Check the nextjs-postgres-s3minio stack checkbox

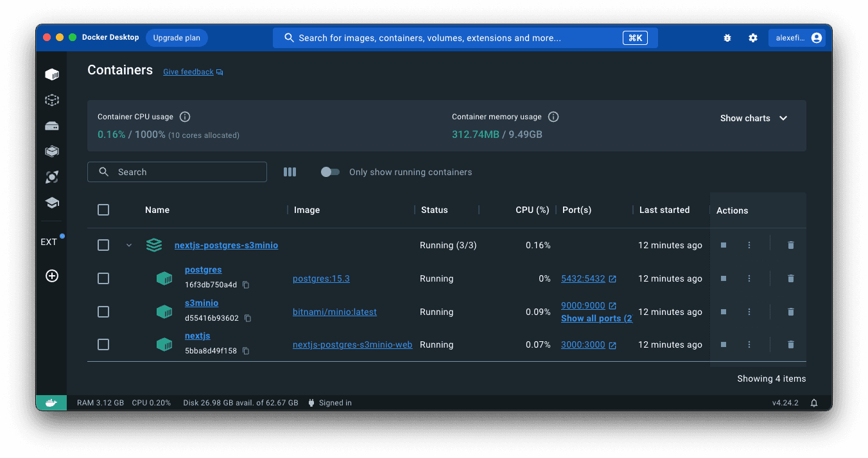click(x=103, y=245)
